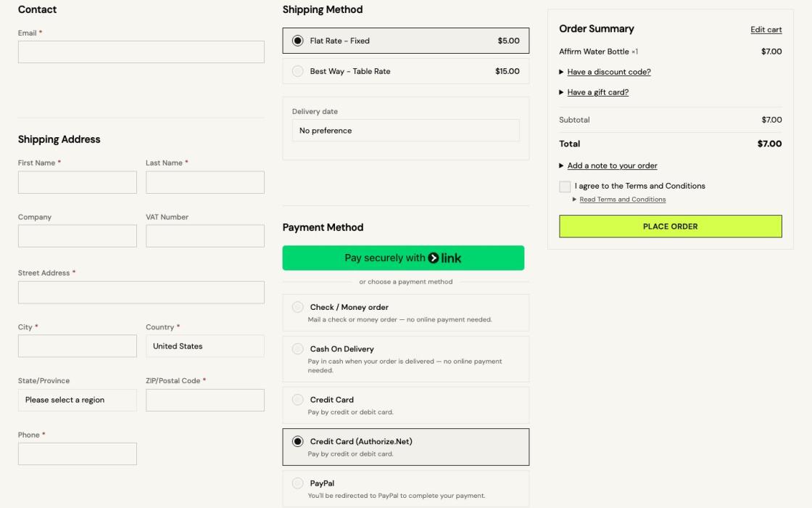Open the Country dropdown

tap(205, 346)
